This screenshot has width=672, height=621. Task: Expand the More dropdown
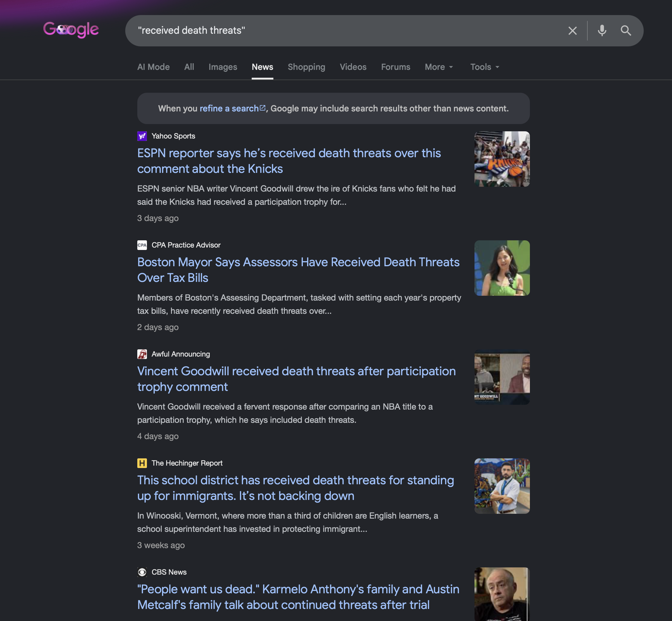[x=439, y=67]
